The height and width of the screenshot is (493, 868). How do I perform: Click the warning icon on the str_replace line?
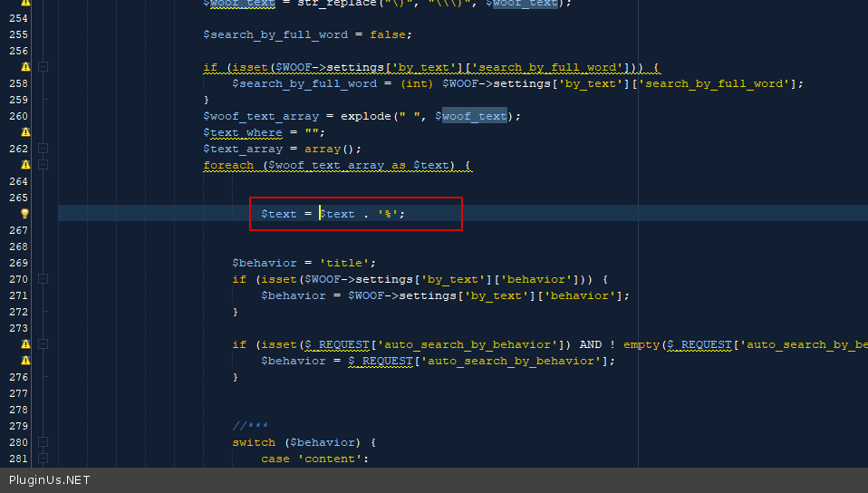pos(25,3)
